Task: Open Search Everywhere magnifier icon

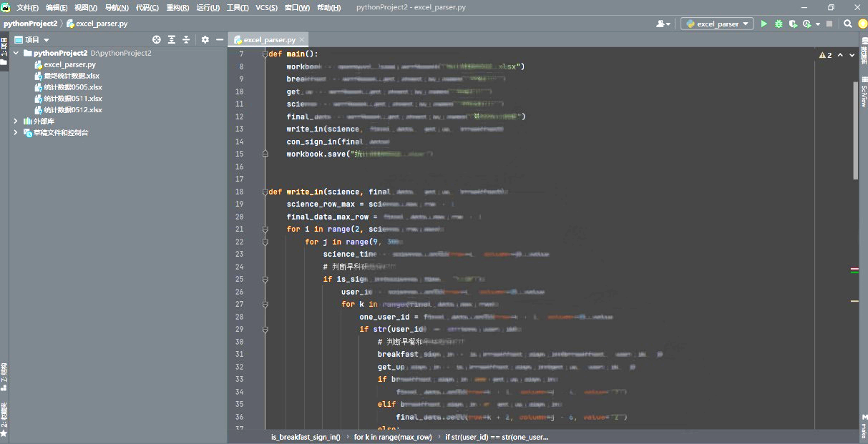Action: point(847,24)
